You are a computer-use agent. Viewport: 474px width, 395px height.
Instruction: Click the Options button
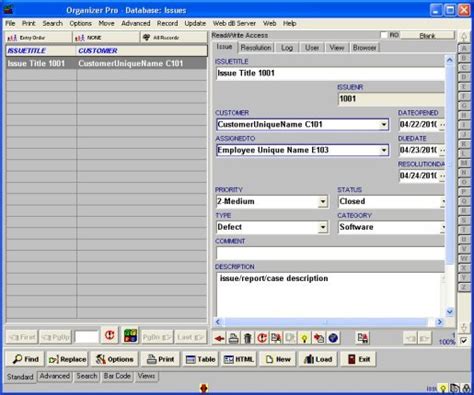[114, 359]
